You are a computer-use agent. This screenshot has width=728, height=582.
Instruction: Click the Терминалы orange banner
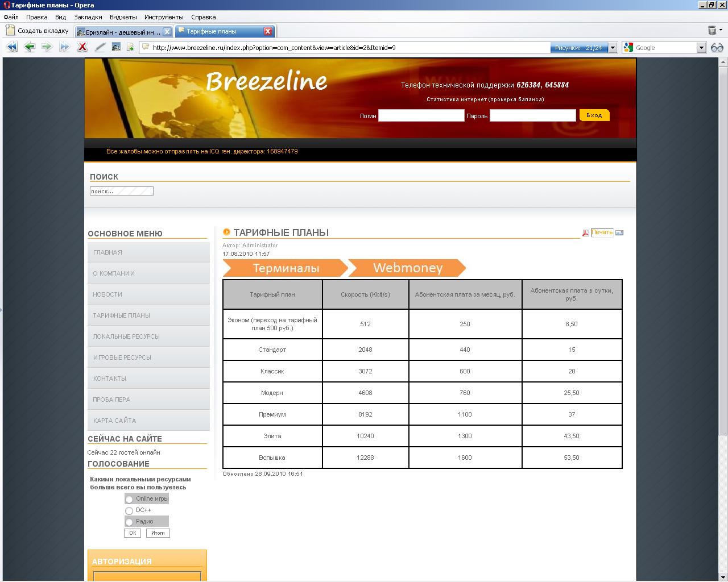tap(286, 268)
